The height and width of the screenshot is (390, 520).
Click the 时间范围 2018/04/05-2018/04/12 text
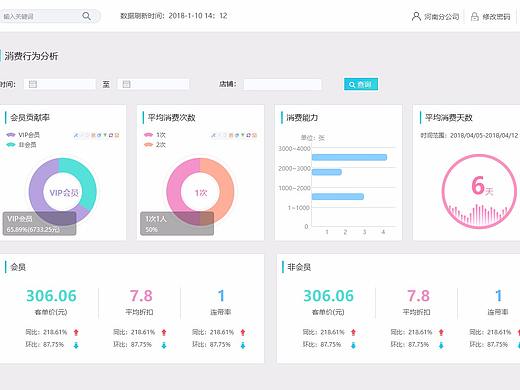click(469, 135)
